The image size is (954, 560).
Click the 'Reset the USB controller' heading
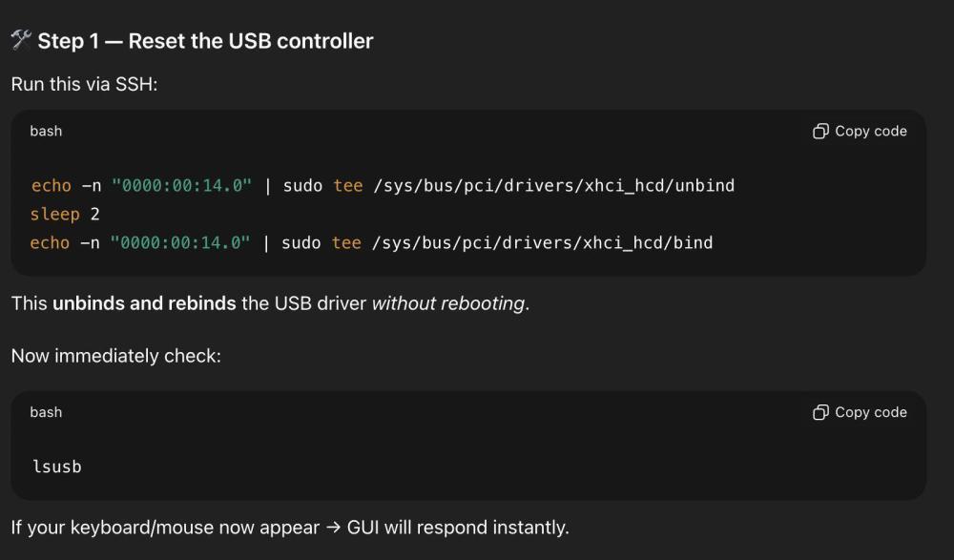[x=250, y=41]
